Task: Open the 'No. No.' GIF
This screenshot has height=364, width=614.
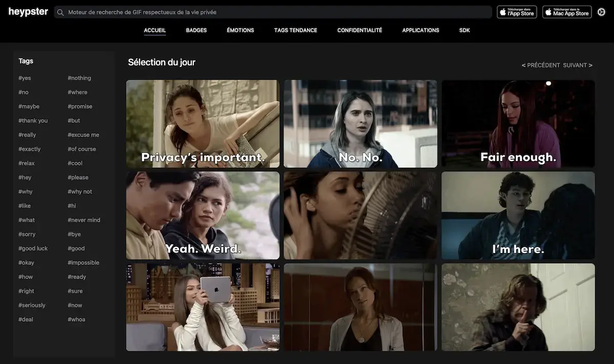Action: [361, 124]
